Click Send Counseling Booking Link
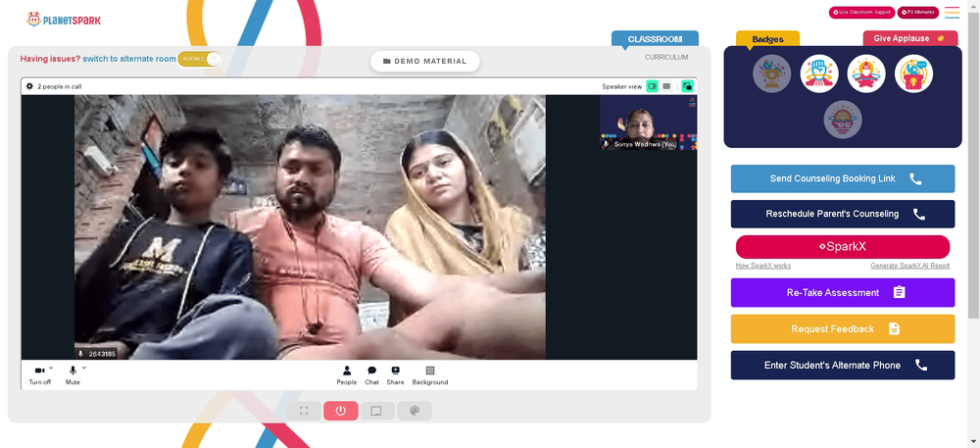 [843, 178]
